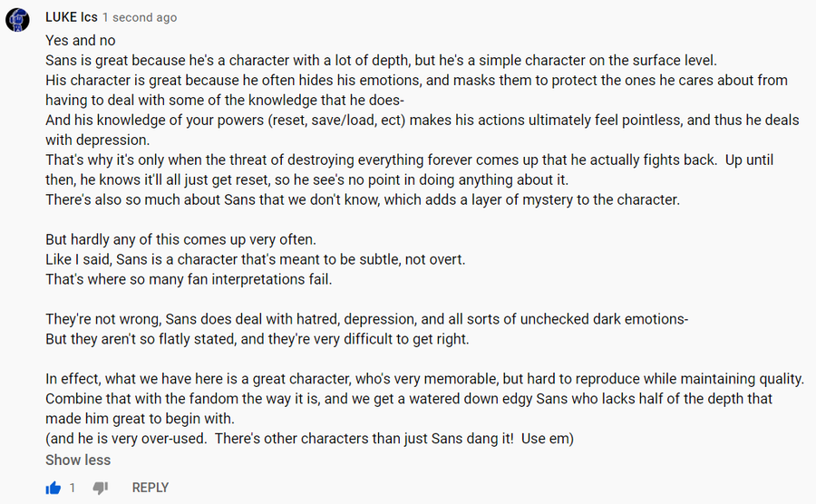Reply to the comment using REPLY
The width and height of the screenshot is (816, 504).
[x=151, y=488]
